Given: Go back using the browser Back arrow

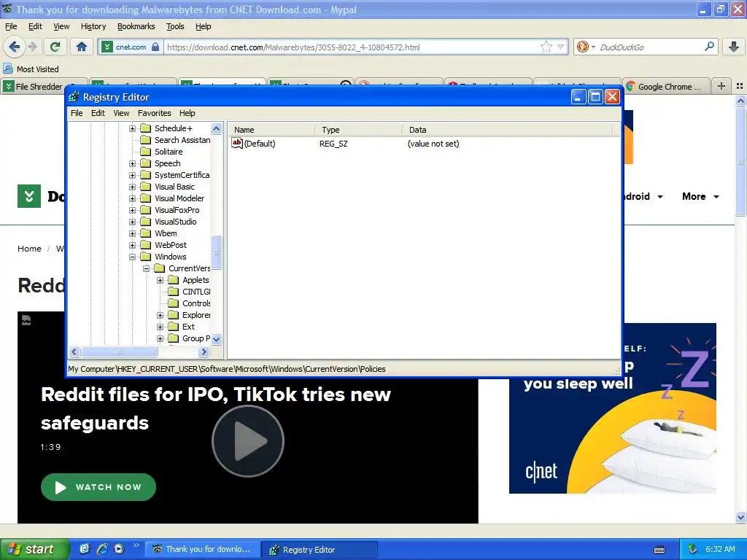Looking at the screenshot, I should pos(14,47).
